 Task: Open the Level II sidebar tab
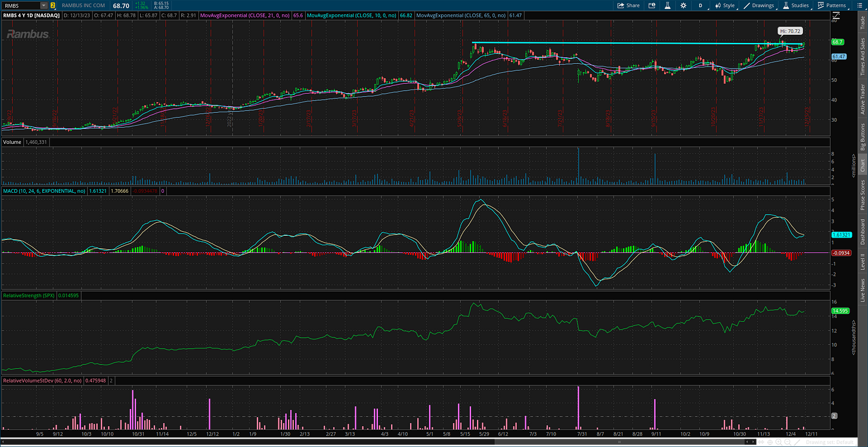pyautogui.click(x=863, y=261)
